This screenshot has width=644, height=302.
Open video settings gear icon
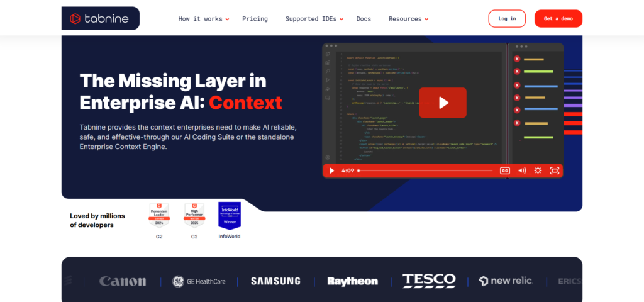click(x=538, y=171)
